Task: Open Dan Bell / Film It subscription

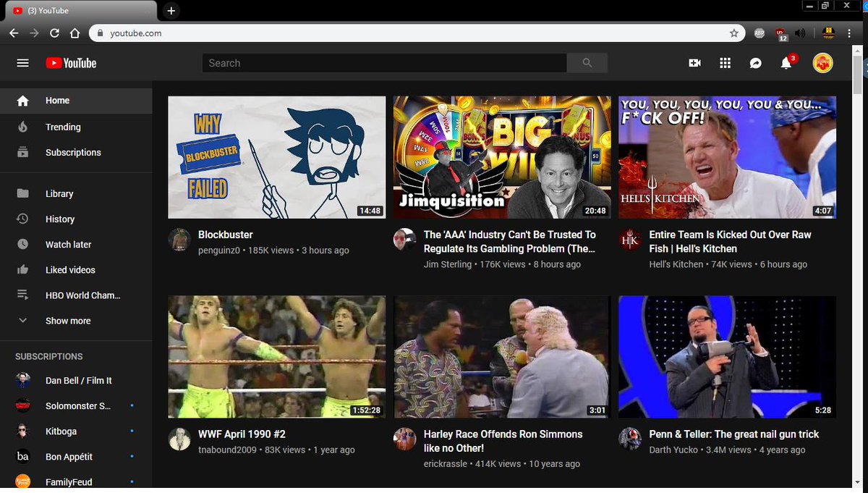Action: (x=76, y=380)
